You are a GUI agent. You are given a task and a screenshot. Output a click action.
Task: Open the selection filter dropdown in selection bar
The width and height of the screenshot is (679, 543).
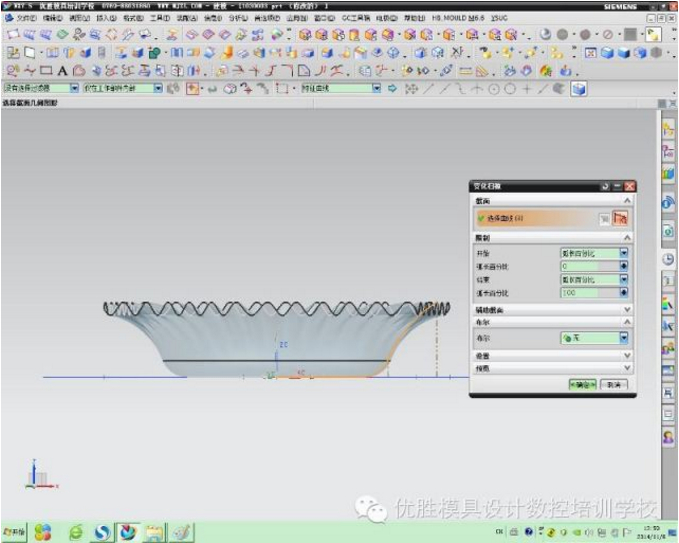74,89
